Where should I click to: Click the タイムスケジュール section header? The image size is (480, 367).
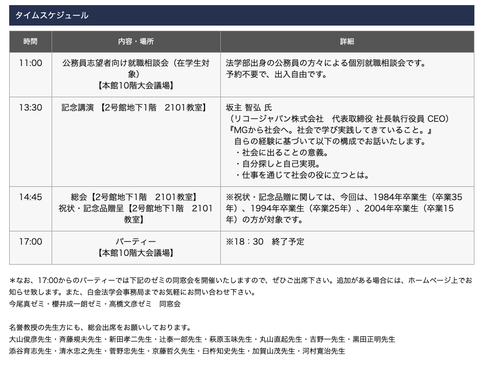coord(241,15)
